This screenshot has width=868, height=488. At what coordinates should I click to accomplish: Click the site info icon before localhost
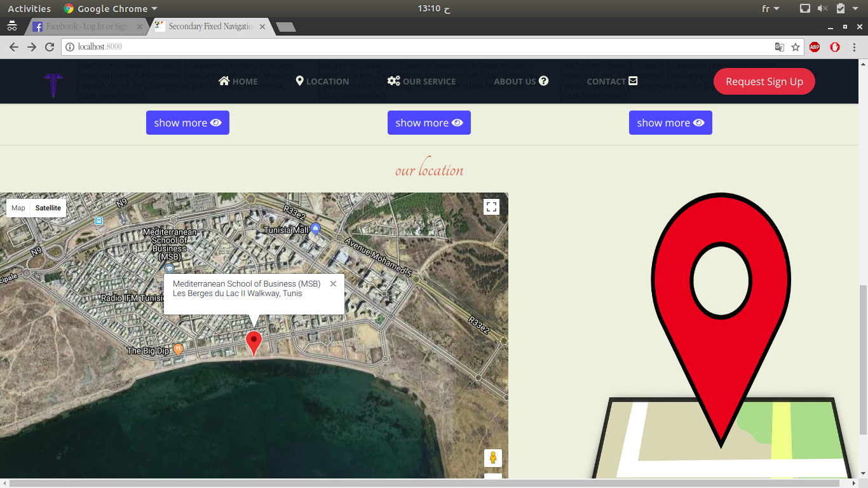[x=70, y=47]
